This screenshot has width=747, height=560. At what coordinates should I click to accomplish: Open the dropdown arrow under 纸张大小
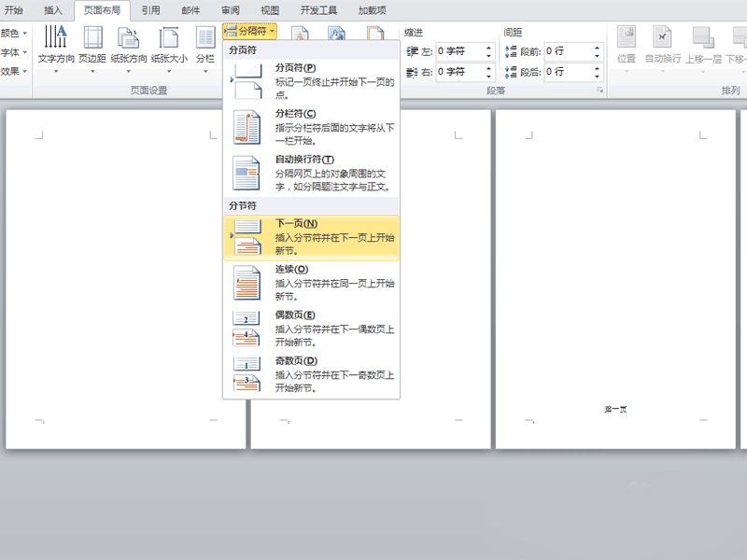(169, 72)
